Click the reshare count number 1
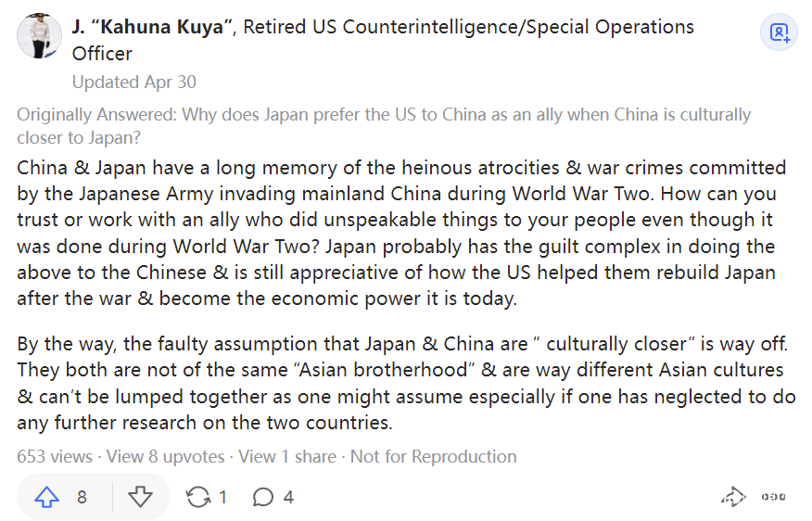The height and width of the screenshot is (521, 812). pyautogui.click(x=222, y=498)
